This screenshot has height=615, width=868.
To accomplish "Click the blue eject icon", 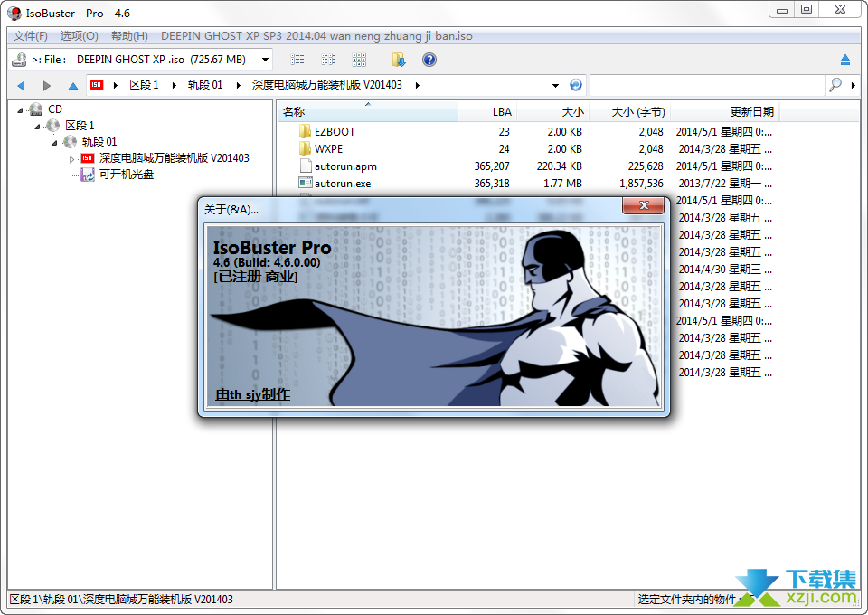I will click(x=845, y=60).
